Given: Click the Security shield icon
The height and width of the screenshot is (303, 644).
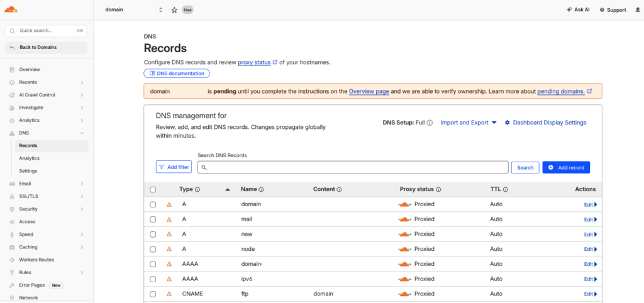Looking at the screenshot, I should pos(12,209).
